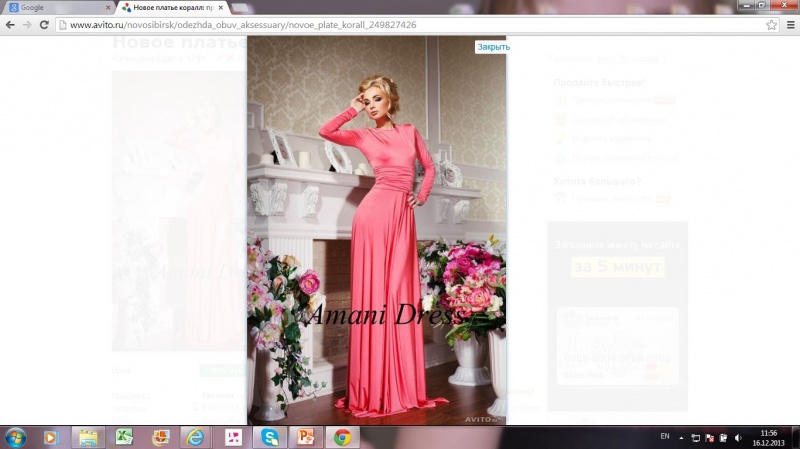The width and height of the screenshot is (800, 449).
Task: Open Excel from the taskbar
Action: [124, 437]
